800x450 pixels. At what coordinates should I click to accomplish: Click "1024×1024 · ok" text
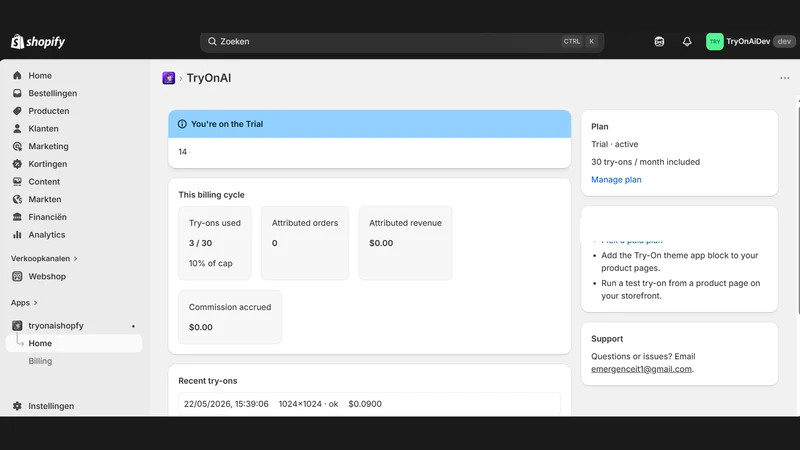click(308, 404)
